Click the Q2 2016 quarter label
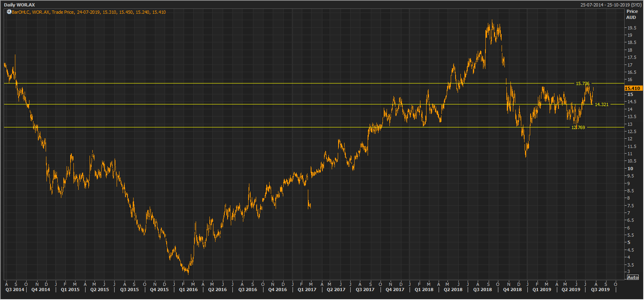Screen dimensions: 644x300 (x=217, y=290)
